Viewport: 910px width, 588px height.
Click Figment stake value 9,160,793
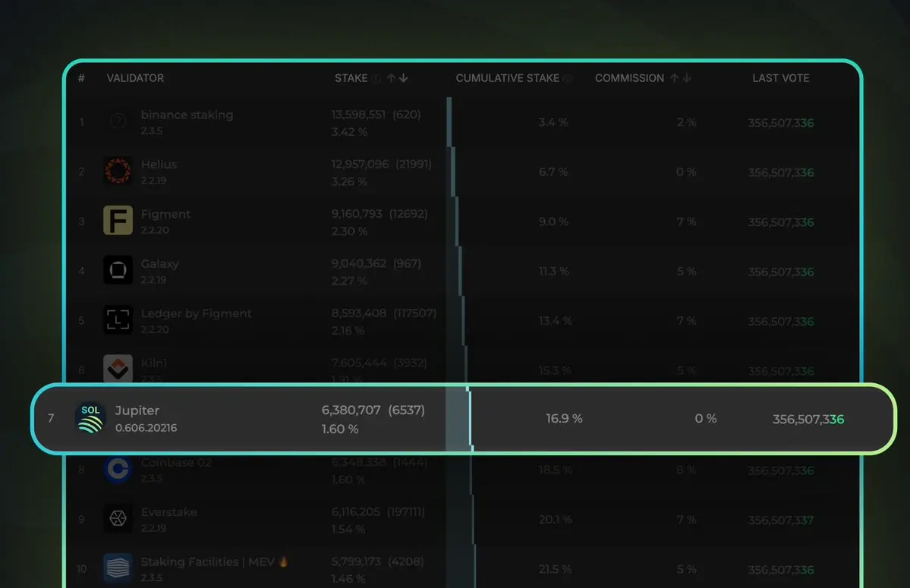coord(357,214)
